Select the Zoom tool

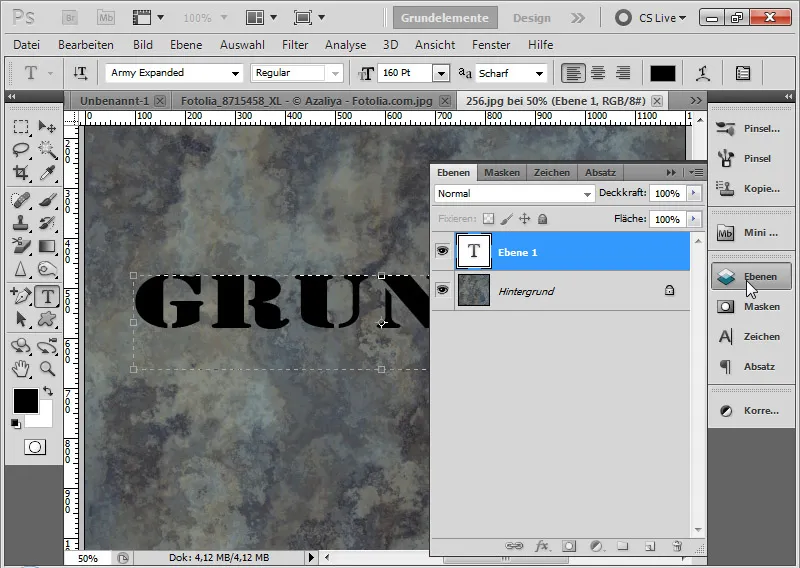(x=47, y=368)
